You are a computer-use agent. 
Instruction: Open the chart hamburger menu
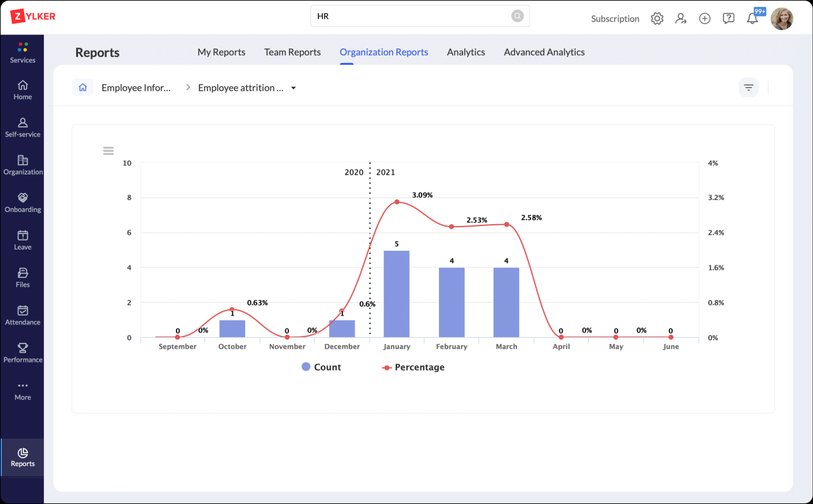pyautogui.click(x=109, y=151)
